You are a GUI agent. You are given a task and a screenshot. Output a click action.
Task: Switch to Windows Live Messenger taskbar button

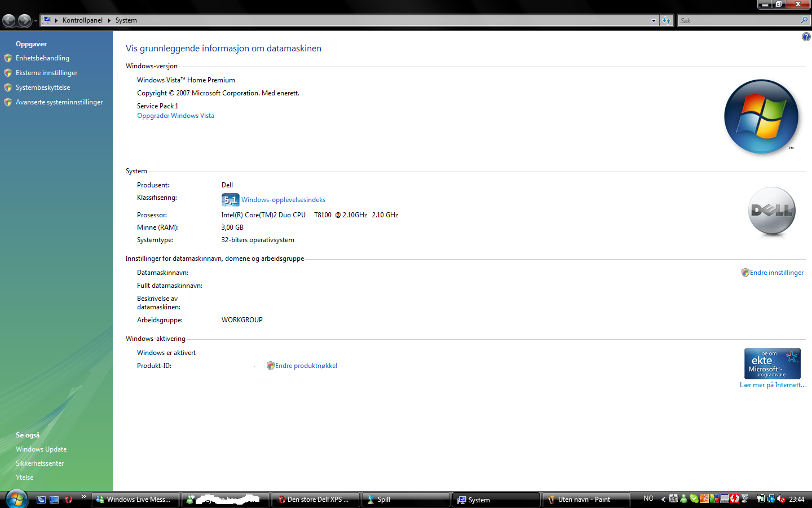[x=135, y=500]
